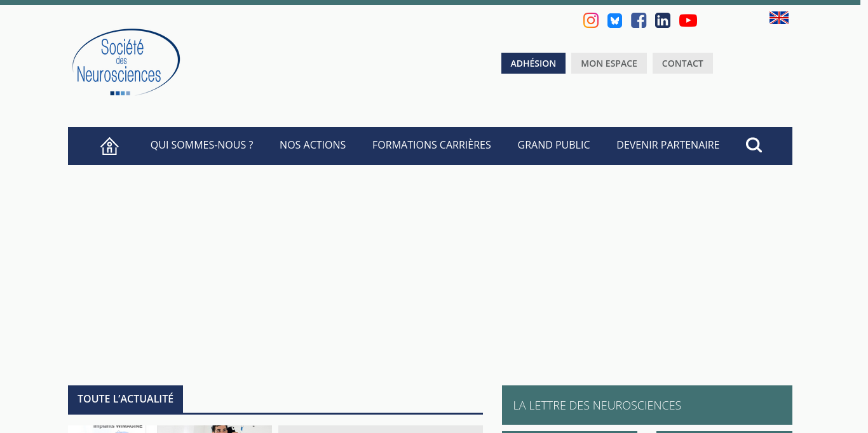Open the Implants WIMAGINE news thumbnail
This screenshot has height=433, width=868.
[107, 429]
